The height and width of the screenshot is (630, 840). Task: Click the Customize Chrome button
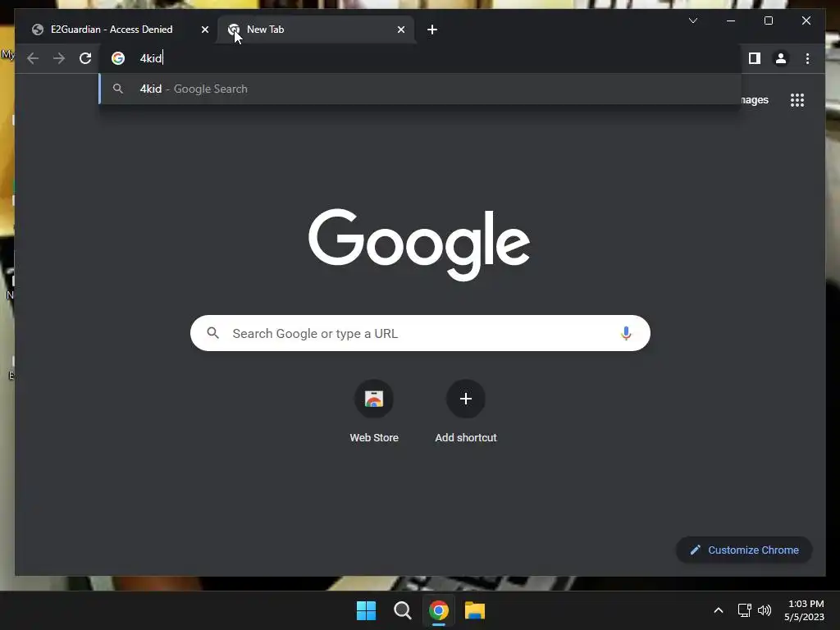click(743, 550)
